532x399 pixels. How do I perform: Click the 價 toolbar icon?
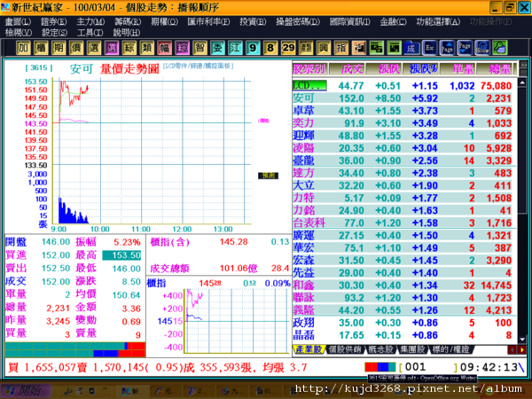pyautogui.click(x=76, y=48)
